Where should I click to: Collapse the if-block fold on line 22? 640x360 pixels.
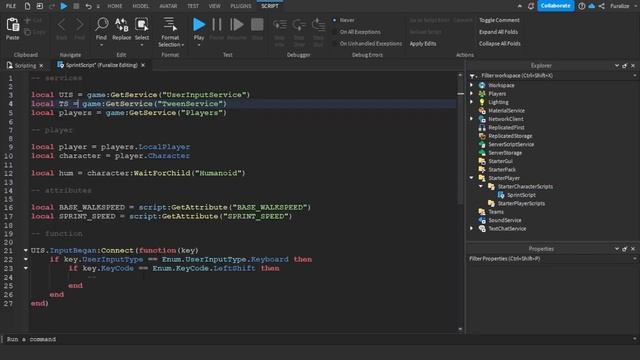tap(25, 259)
